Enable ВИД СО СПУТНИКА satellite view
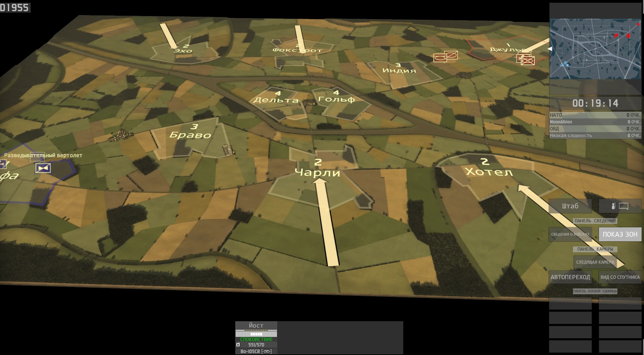644x355 pixels. [x=620, y=278]
